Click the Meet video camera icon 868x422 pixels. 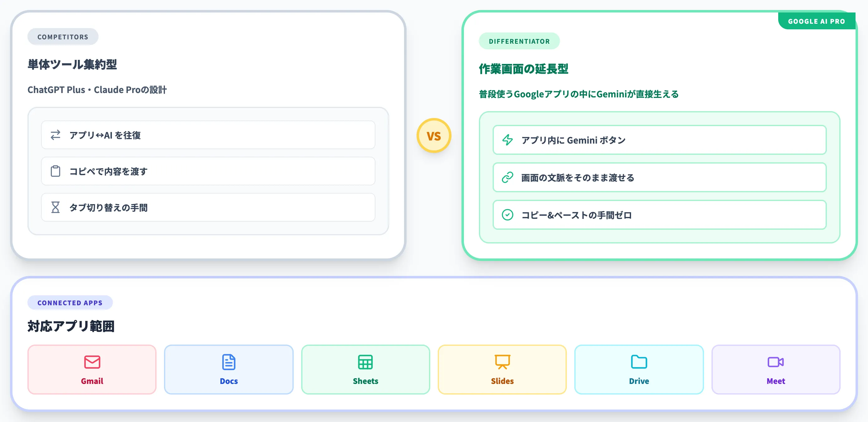tap(776, 362)
